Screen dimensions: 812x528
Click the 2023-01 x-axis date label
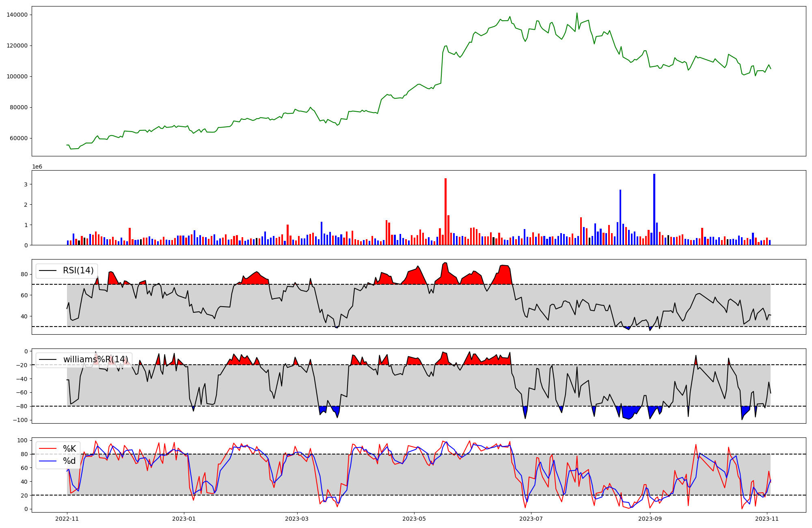coord(184,519)
